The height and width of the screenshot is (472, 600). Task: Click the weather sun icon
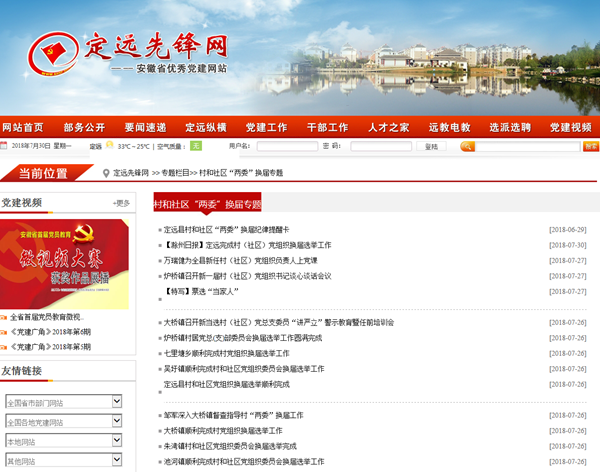110,145
